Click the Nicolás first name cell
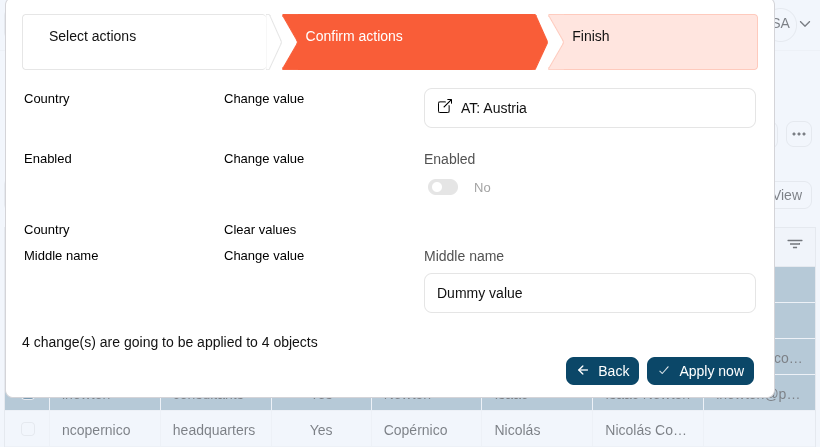 tap(517, 430)
